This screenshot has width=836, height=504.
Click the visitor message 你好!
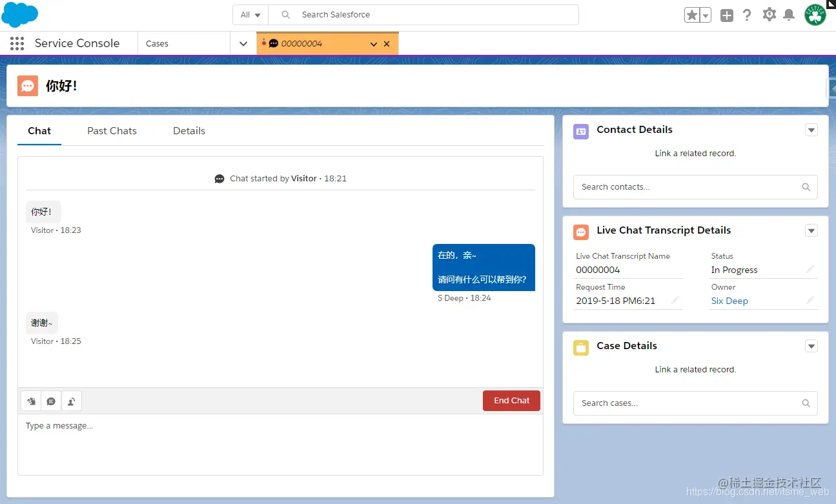click(x=43, y=212)
